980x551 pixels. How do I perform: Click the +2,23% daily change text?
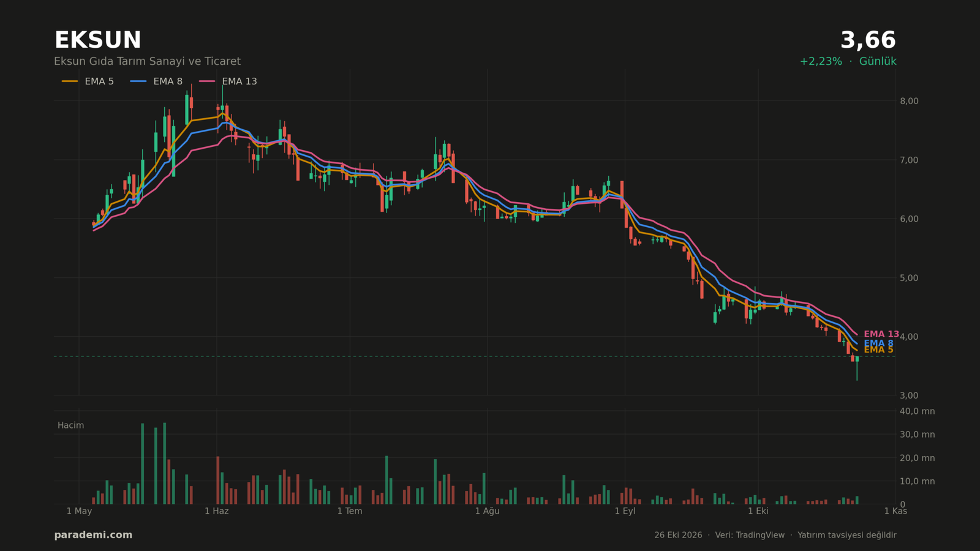pos(821,61)
